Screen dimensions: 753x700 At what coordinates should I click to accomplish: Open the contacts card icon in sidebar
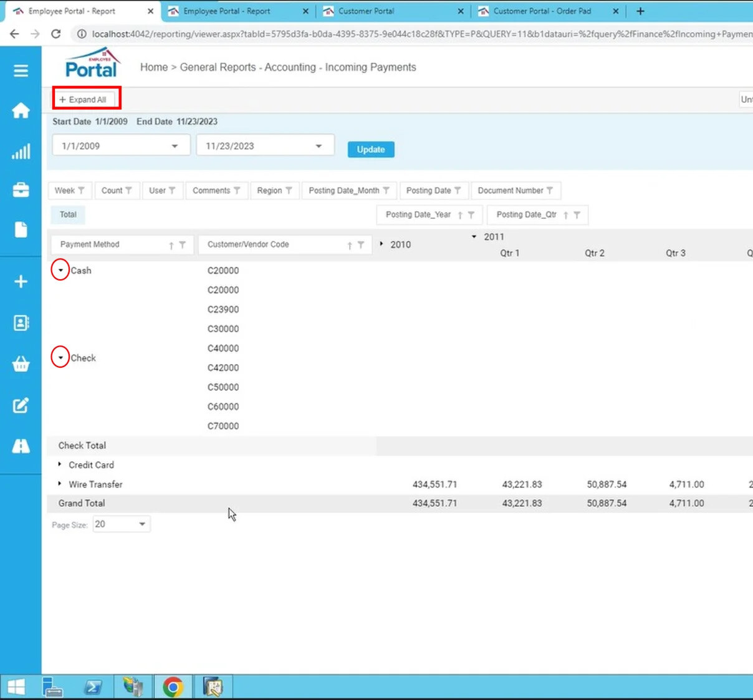[21, 323]
